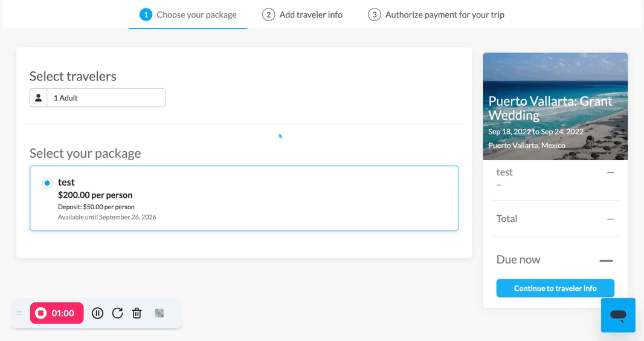Image resolution: width=644 pixels, height=341 pixels.
Task: Click the person icon beside traveler count
Action: click(x=38, y=98)
